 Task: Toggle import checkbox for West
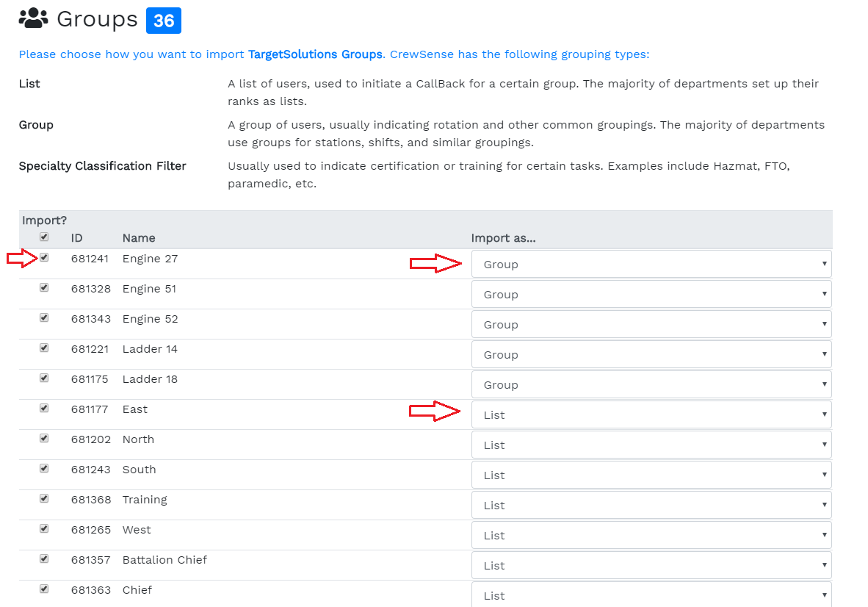[44, 528]
